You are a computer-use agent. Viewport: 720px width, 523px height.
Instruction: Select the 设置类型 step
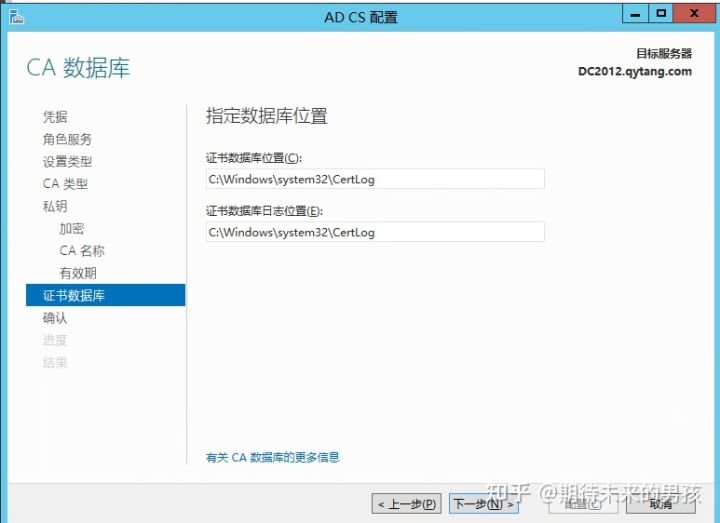tap(68, 161)
